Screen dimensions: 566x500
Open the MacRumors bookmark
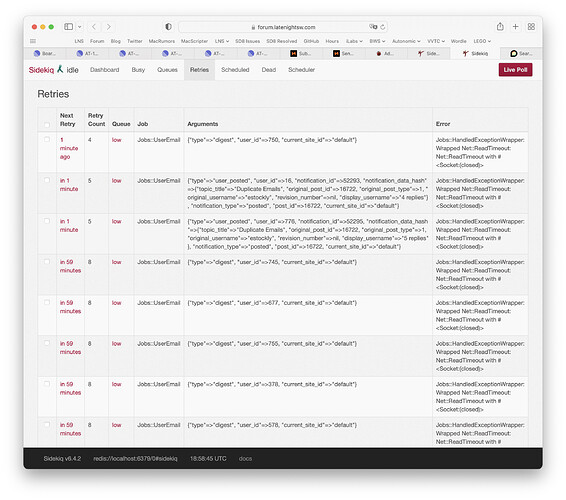(x=161, y=41)
